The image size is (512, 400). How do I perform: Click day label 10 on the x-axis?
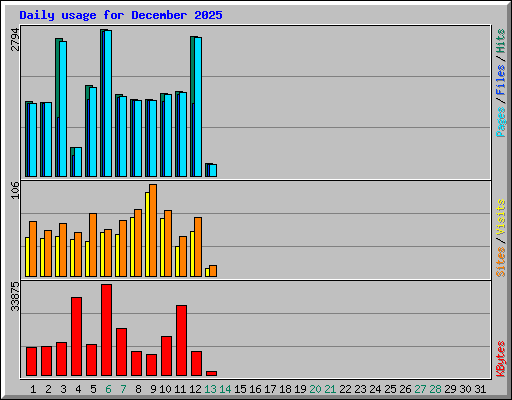click(x=165, y=389)
